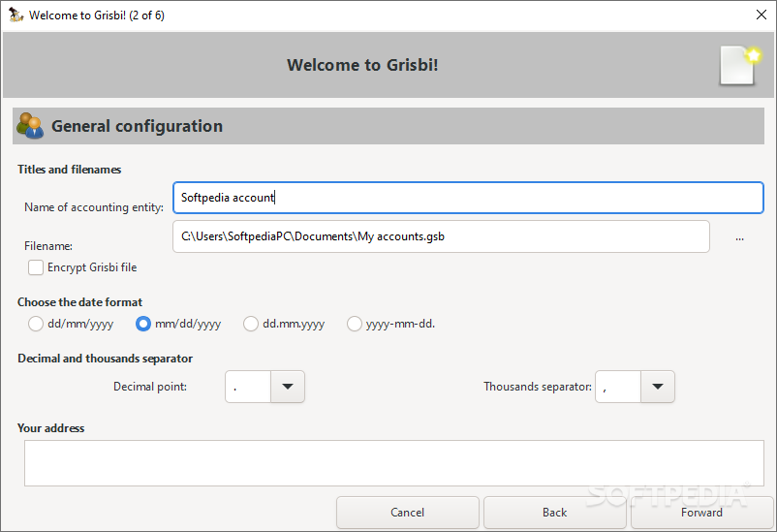Click the new document icon with star
Image resolution: width=777 pixels, height=532 pixels.
point(740,66)
